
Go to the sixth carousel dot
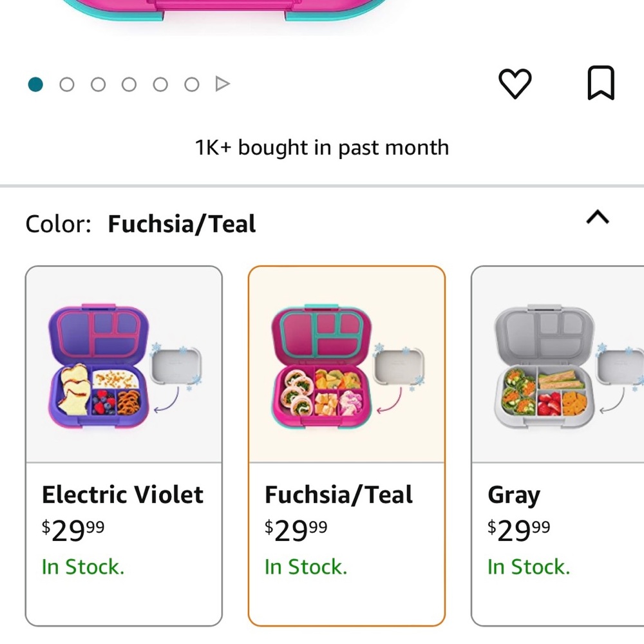(191, 84)
